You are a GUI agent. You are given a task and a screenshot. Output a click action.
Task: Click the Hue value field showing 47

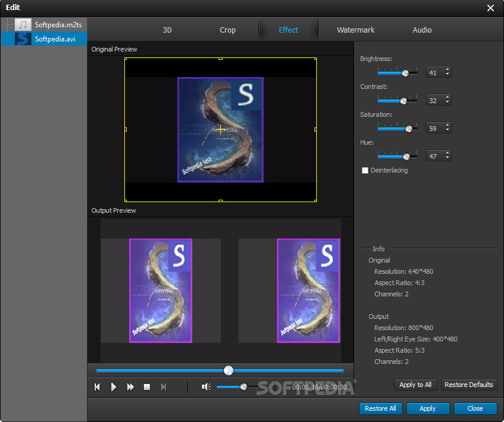tap(435, 156)
